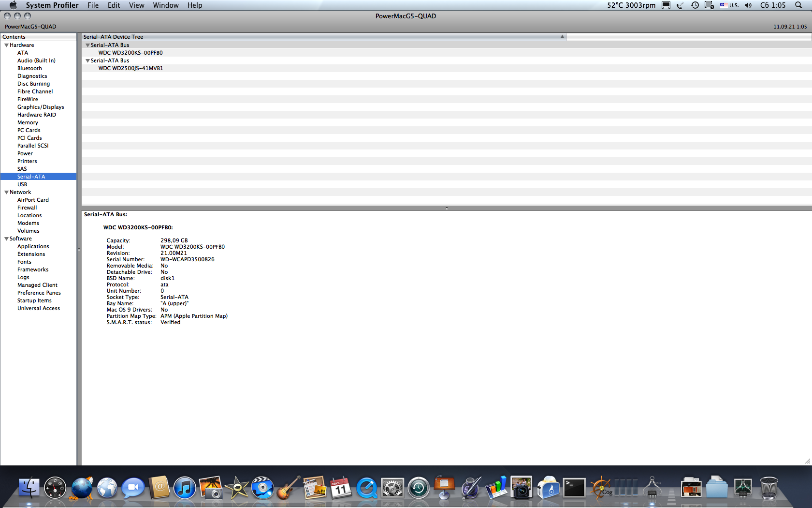
Task: Sort by Serial-ATA Device Tree column header
Action: (323, 37)
